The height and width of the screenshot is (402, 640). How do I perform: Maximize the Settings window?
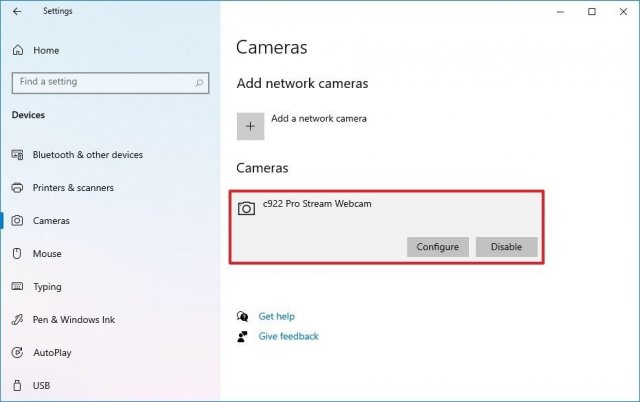click(x=592, y=12)
